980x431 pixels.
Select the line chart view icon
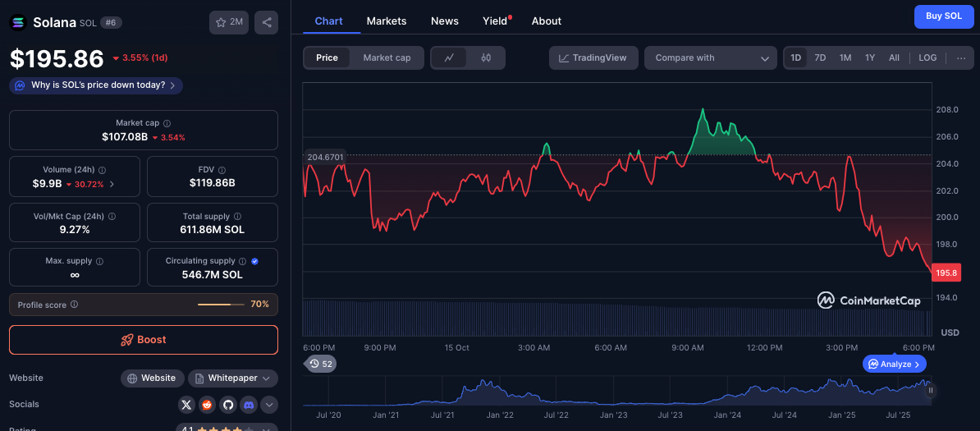(x=449, y=57)
